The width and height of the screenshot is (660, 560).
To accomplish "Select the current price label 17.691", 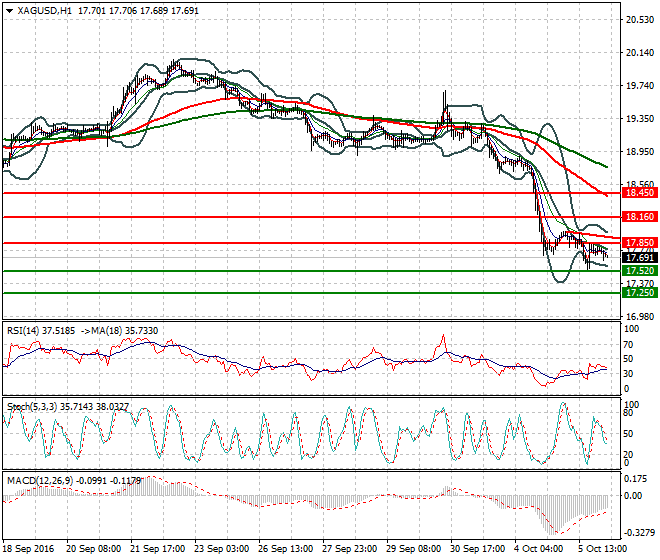I will click(640, 258).
